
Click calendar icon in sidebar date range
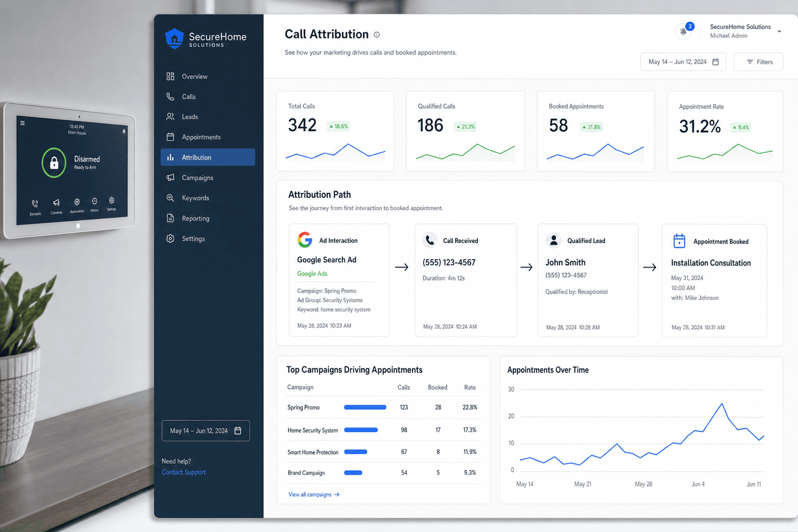coord(238,431)
